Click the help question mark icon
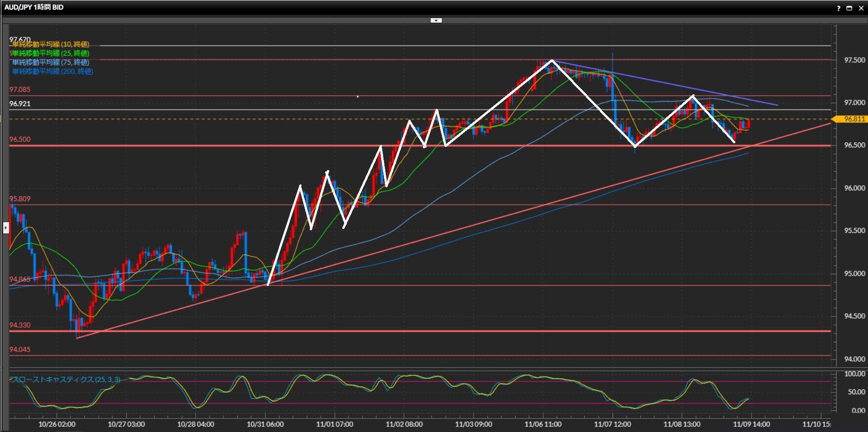Image resolution: width=868 pixels, height=432 pixels. tap(839, 8)
